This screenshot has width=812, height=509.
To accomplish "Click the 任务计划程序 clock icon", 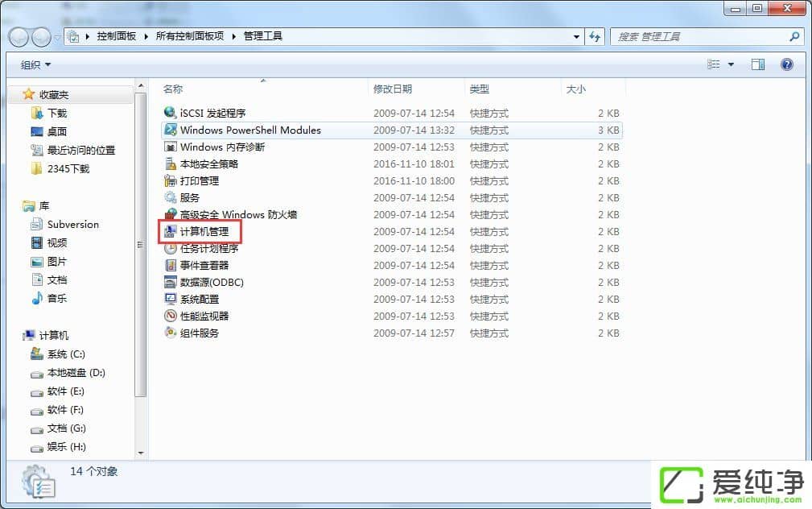I will click(x=170, y=249).
